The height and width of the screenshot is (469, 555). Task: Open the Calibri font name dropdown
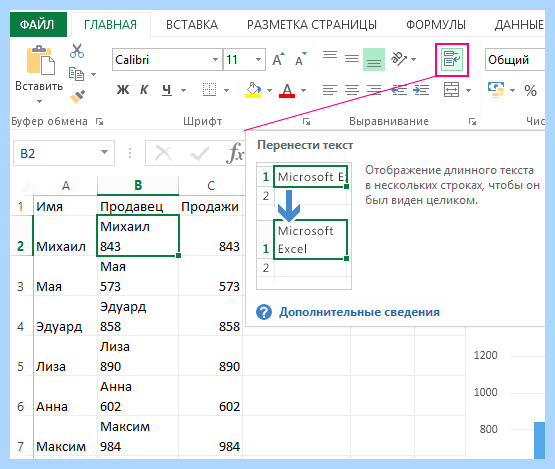(x=215, y=59)
